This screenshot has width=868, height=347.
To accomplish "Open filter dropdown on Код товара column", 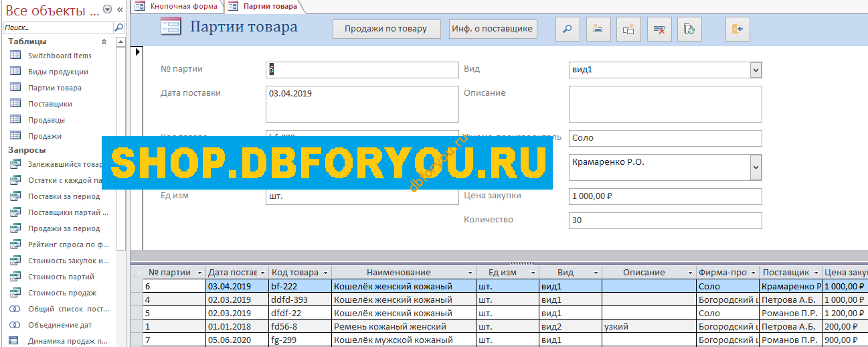I will click(x=326, y=273).
